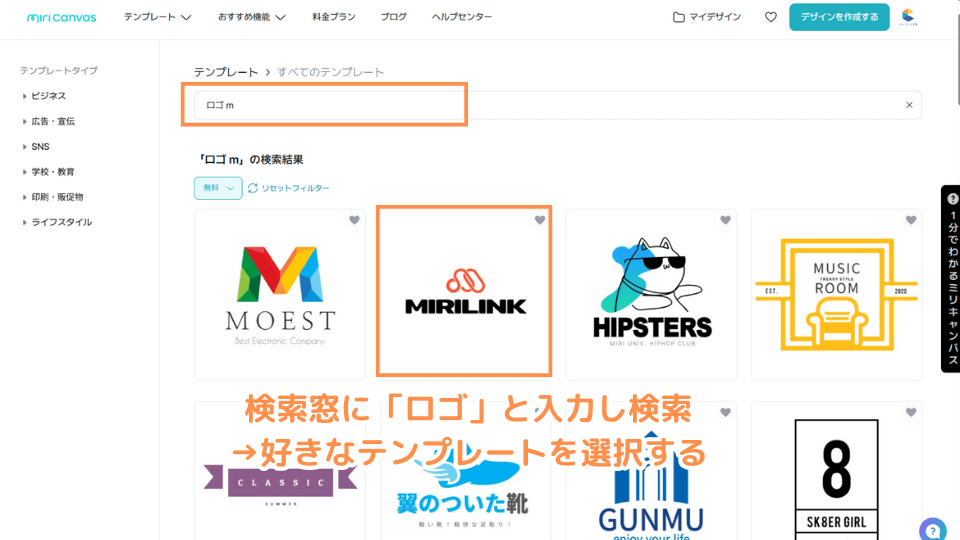Viewport: 960px width, 540px height.
Task: Open the 無料 filter dropdown
Action: [x=218, y=188]
